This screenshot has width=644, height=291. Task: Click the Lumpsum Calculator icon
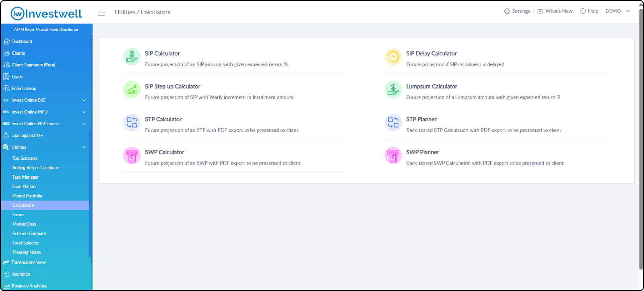pos(393,90)
